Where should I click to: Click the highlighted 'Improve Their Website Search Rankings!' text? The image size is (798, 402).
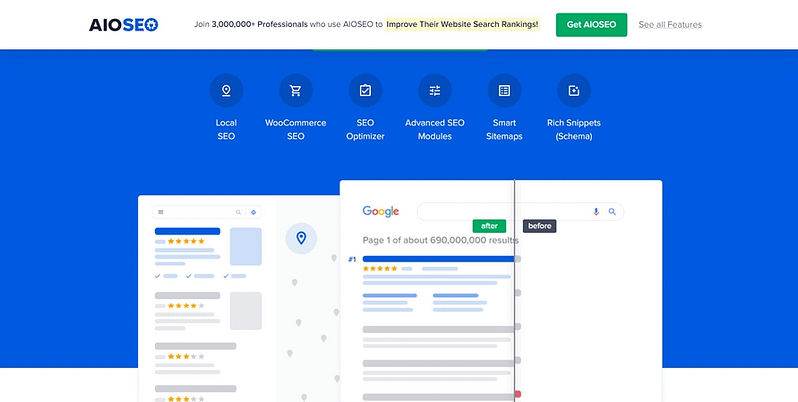pos(462,24)
